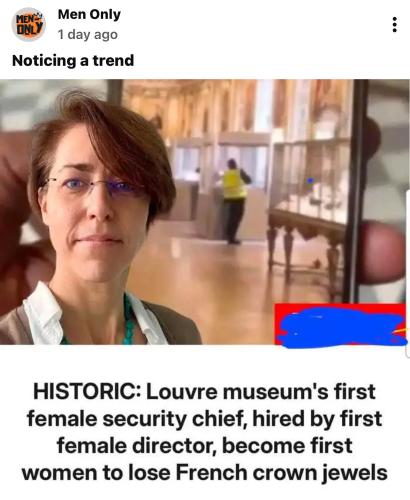Click the gray scroll handle at right edge
This screenshot has width=410, height=500.
[408, 273]
